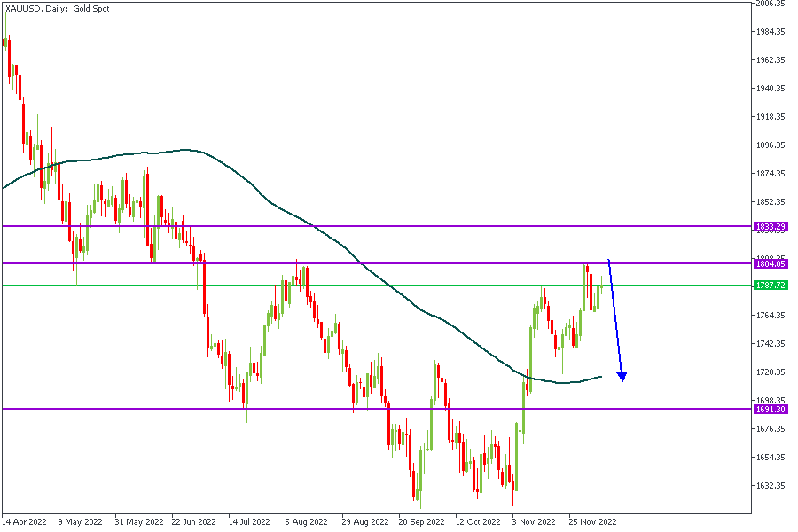Click the 5 Aug 2022 date label
The image size is (798, 532).
[307, 522]
